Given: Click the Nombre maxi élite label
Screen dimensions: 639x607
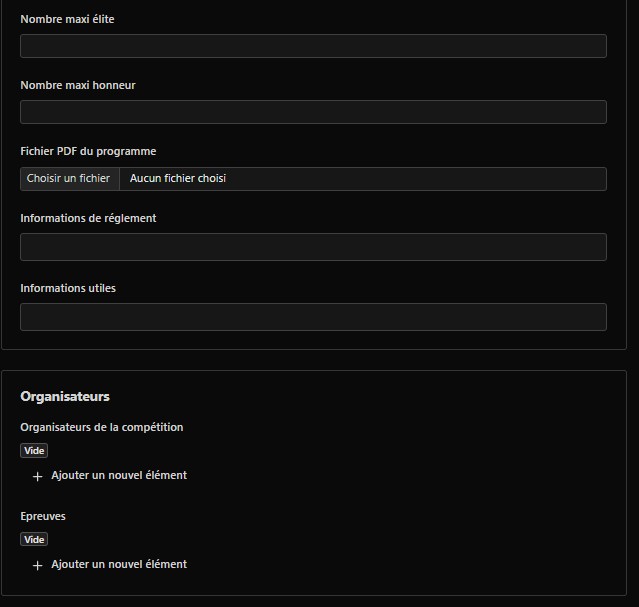Looking at the screenshot, I should pos(67,19).
